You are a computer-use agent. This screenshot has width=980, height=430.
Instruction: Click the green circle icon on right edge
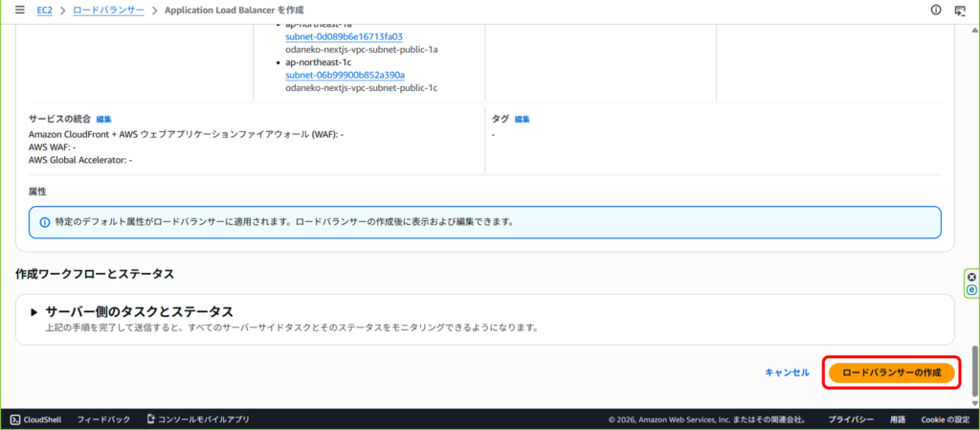click(x=972, y=288)
